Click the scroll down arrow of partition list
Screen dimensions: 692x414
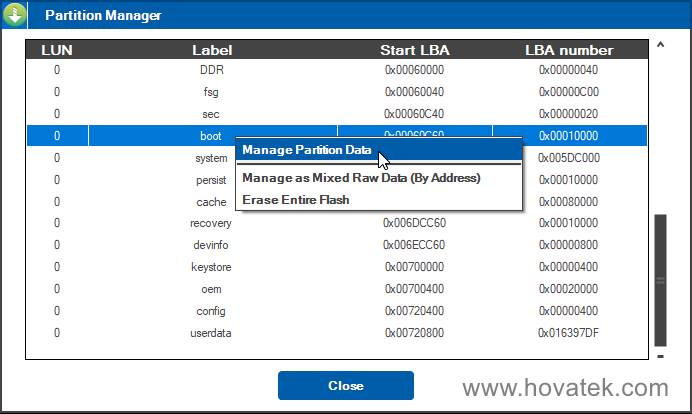pyautogui.click(x=660, y=356)
